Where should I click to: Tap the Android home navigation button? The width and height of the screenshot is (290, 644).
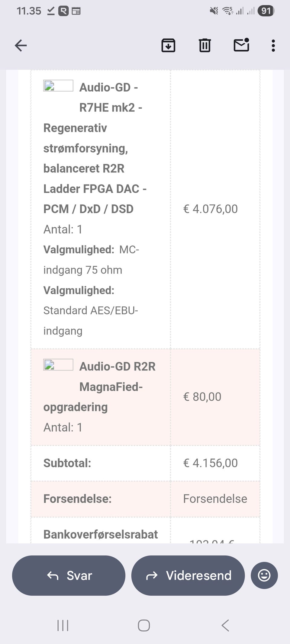tap(144, 625)
